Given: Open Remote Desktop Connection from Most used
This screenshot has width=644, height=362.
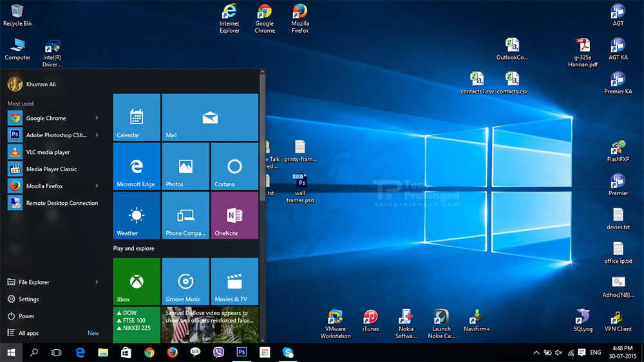Looking at the screenshot, I should tap(53, 203).
